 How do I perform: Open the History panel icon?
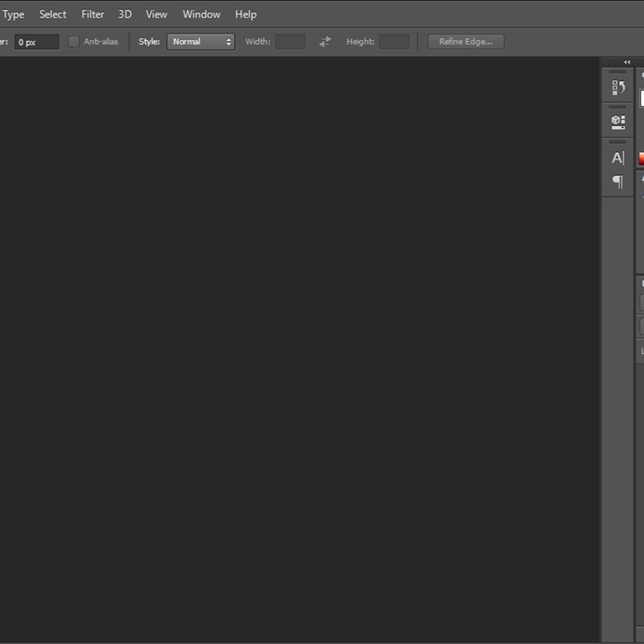point(618,87)
